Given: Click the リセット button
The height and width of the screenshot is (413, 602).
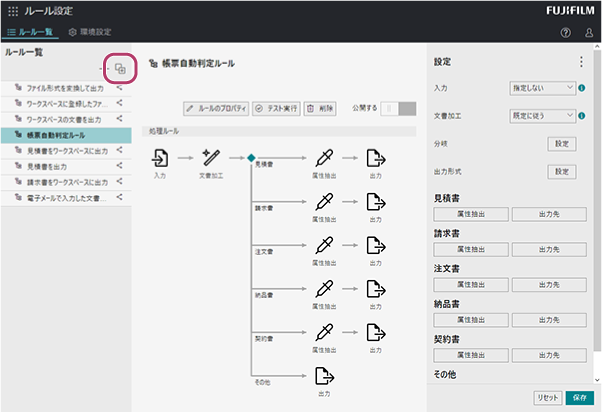Looking at the screenshot, I should point(548,398).
